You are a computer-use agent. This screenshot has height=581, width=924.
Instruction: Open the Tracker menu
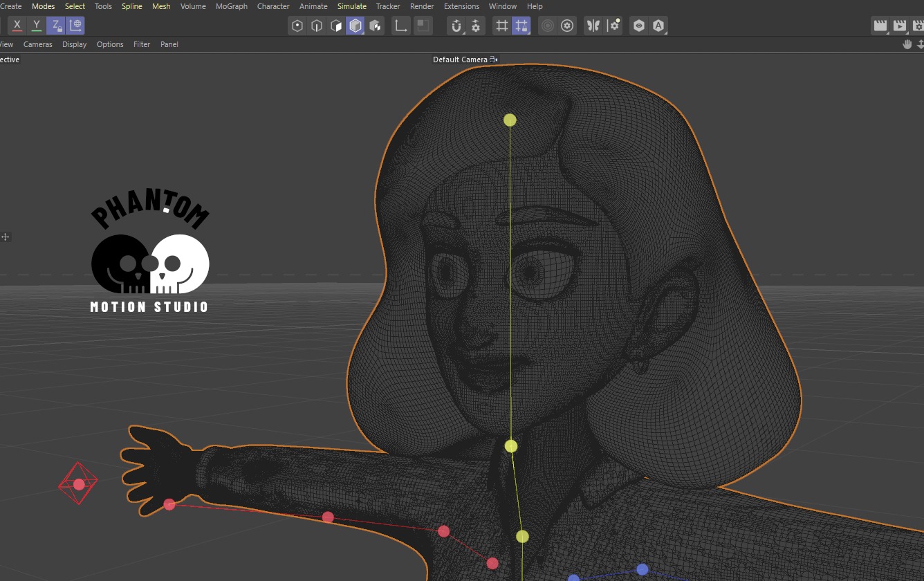point(388,6)
